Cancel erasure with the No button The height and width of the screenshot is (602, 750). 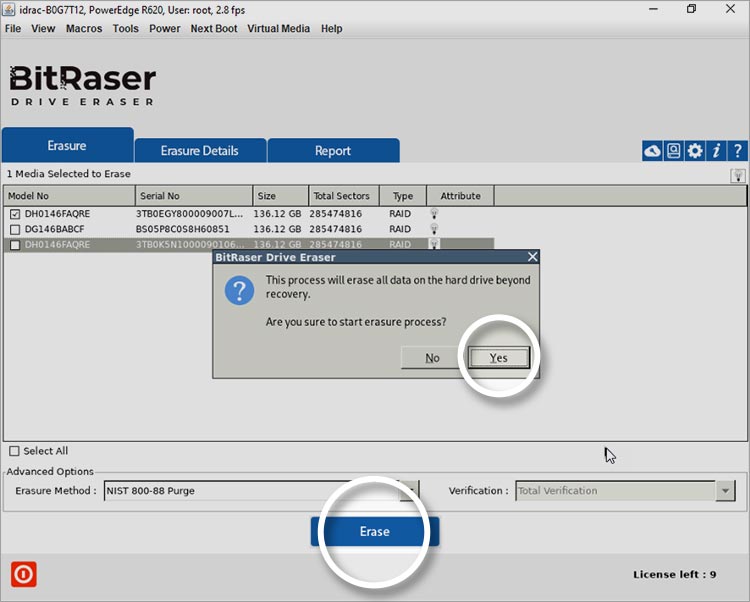(432, 358)
